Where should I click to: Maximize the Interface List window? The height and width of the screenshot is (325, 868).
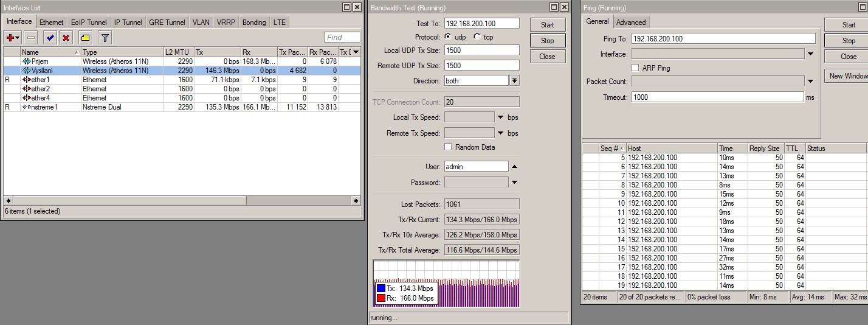[x=346, y=7]
